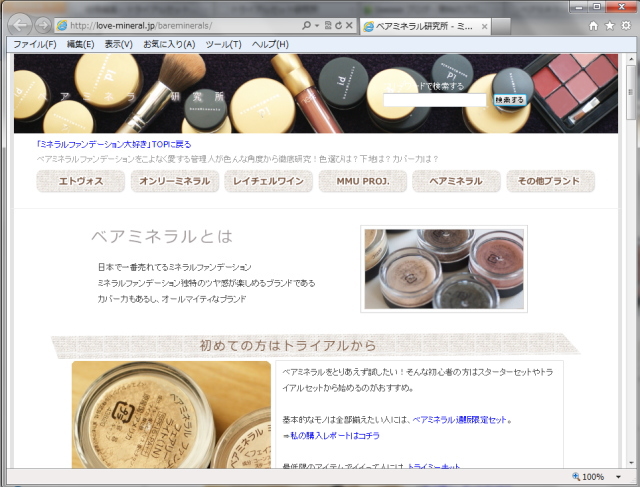Click the 100% zoom level button
The image size is (640, 487).
(588, 476)
